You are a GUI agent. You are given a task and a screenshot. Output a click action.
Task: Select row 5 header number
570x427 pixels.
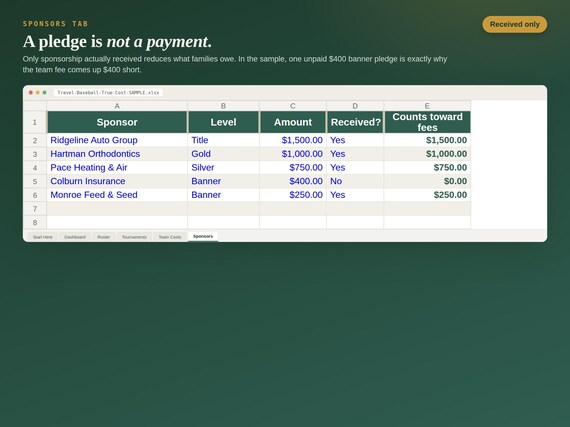point(35,181)
